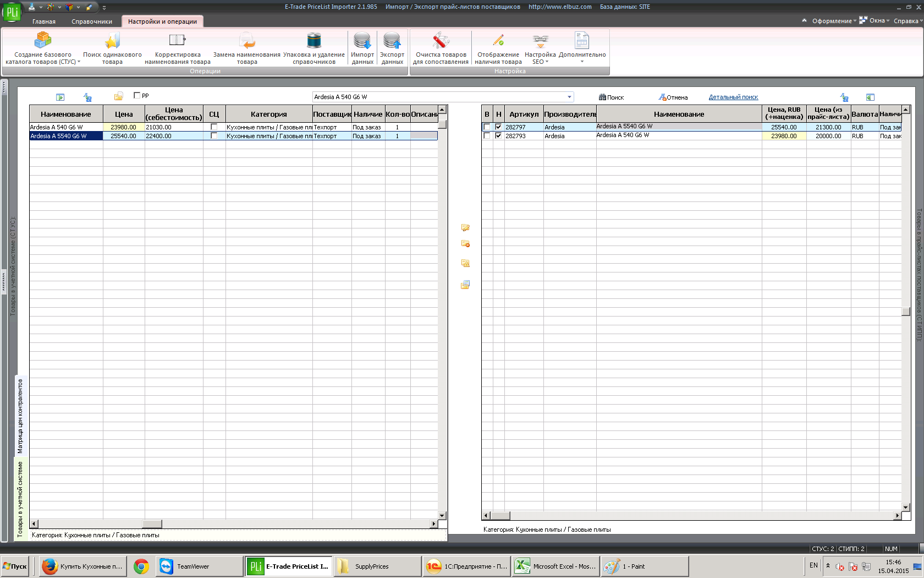Click the 'Импорт данных' database icon

click(x=362, y=40)
